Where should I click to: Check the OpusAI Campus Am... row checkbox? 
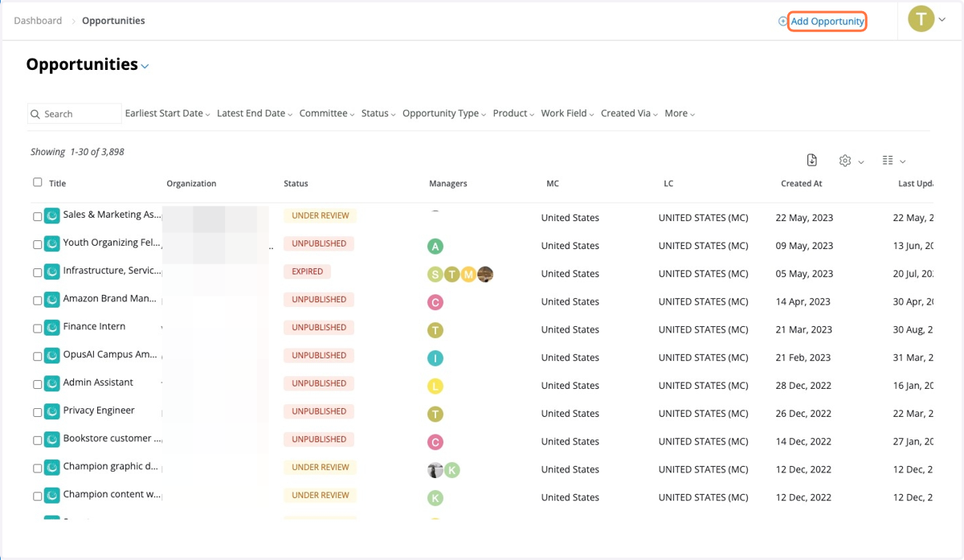[38, 357]
